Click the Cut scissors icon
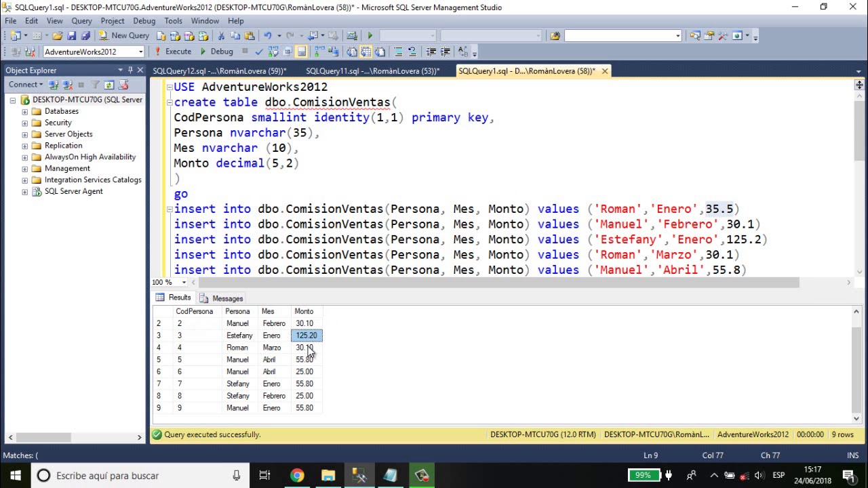The image size is (868, 488). (220, 35)
